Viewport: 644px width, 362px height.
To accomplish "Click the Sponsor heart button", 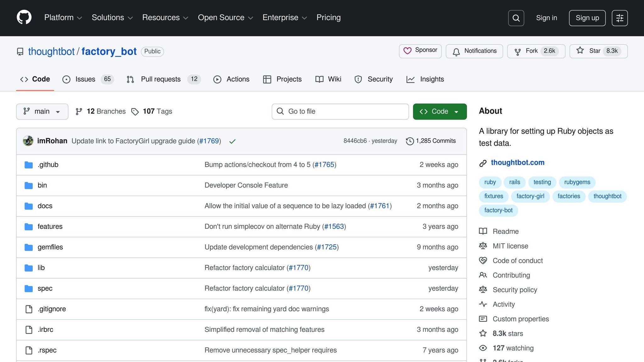I will pyautogui.click(x=420, y=51).
